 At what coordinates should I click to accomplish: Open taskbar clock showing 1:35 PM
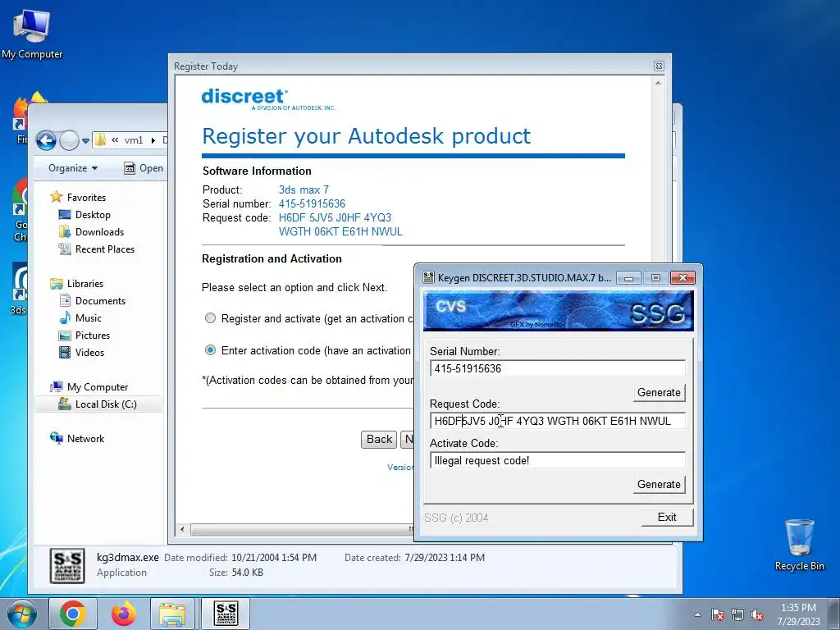pos(798,614)
